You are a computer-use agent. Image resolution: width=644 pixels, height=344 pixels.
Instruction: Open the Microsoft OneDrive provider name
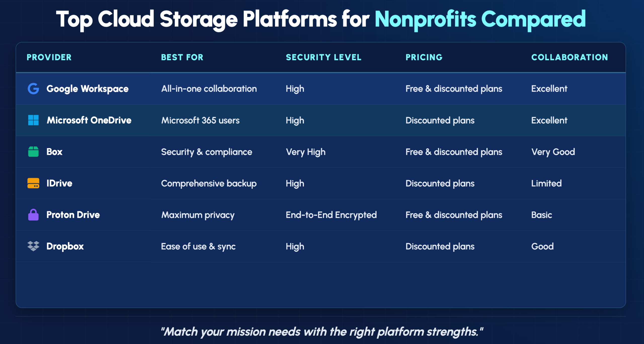(89, 120)
